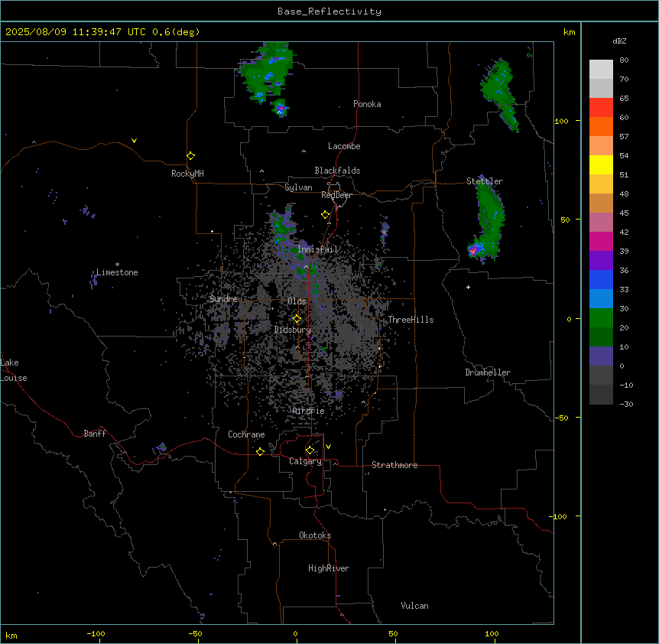Click the blue 36 dBZ legend swatch
This screenshot has width=659, height=644.
tap(601, 279)
